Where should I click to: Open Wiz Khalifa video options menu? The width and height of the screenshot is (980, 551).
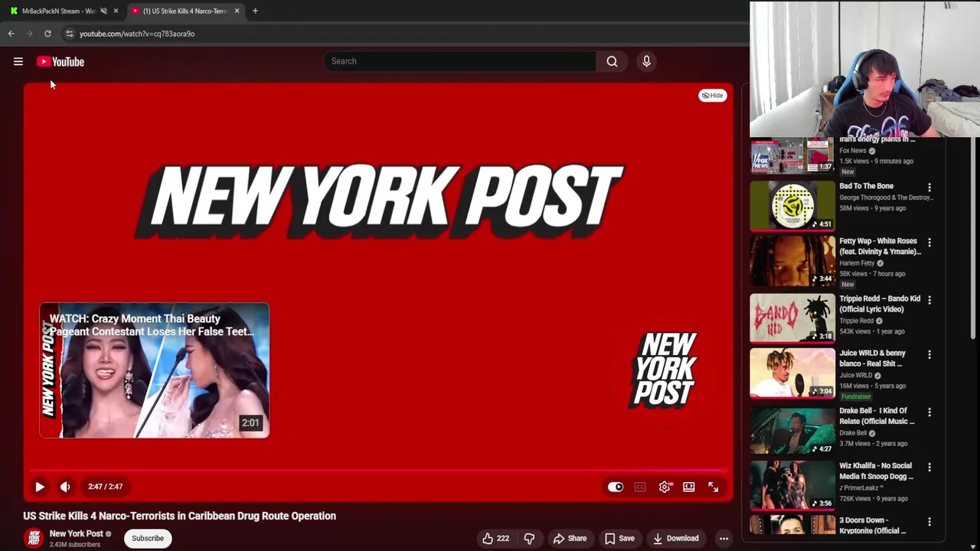[929, 467]
